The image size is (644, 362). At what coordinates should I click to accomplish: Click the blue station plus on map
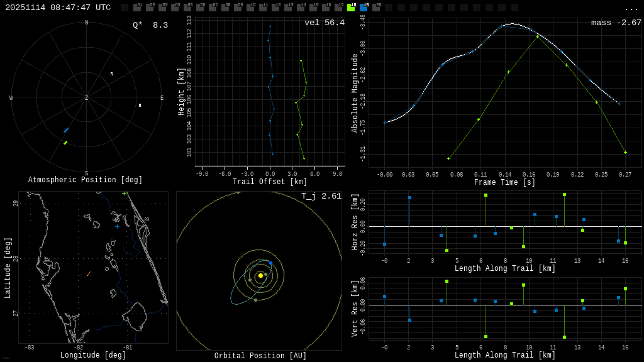click(117, 226)
